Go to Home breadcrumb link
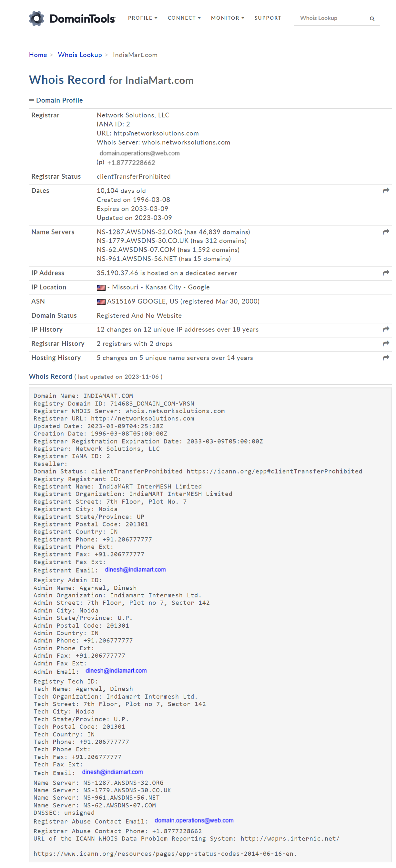The height and width of the screenshot is (868, 396). pos(38,55)
